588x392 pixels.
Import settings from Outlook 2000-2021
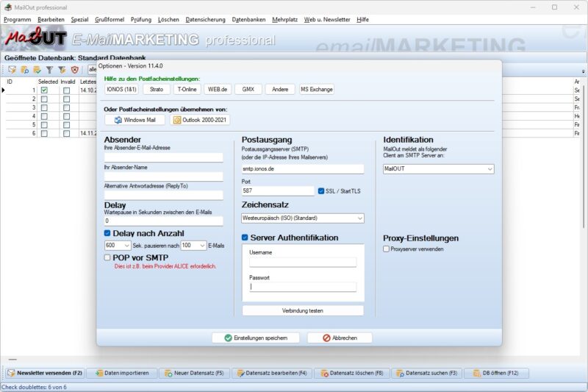click(x=200, y=120)
